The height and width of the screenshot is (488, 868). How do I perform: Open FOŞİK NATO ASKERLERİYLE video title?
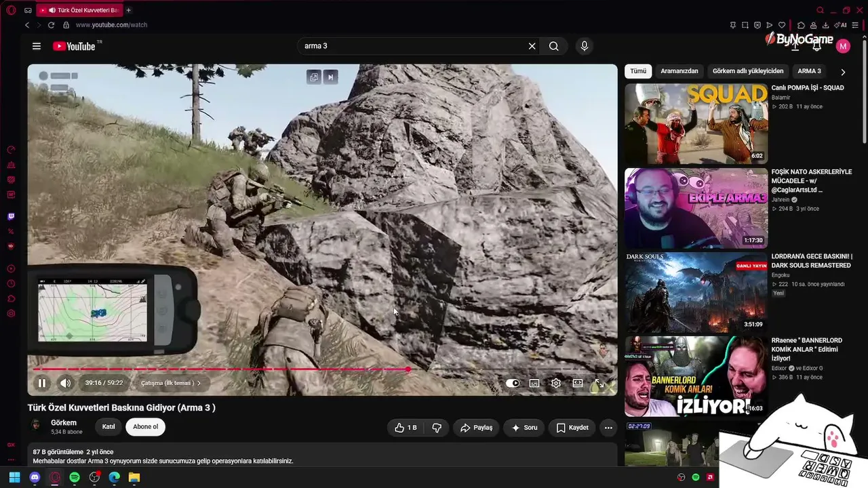click(812, 181)
